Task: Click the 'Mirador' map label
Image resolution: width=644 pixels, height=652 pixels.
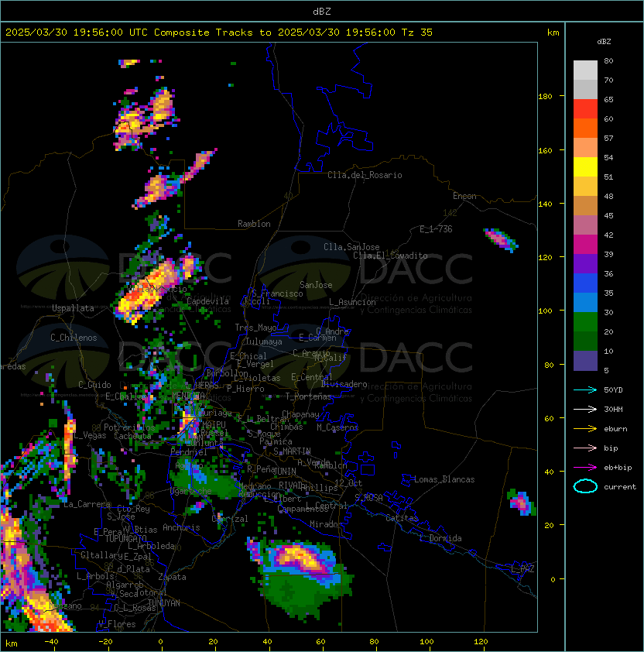Action: pos(326,524)
